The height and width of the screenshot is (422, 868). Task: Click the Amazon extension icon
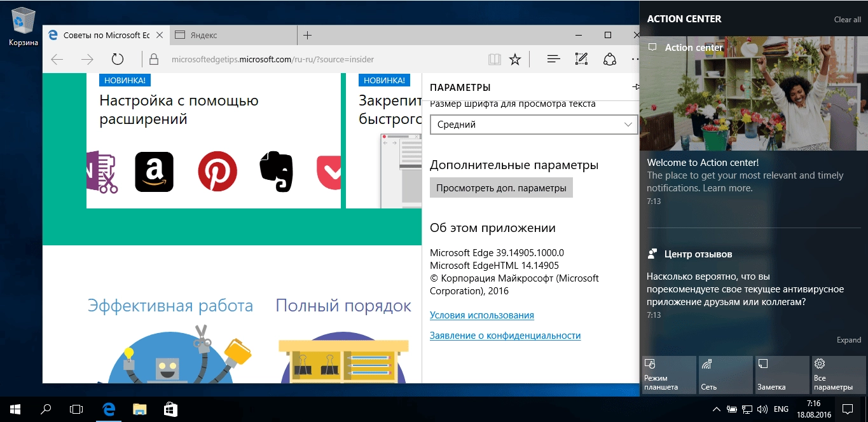(x=154, y=172)
